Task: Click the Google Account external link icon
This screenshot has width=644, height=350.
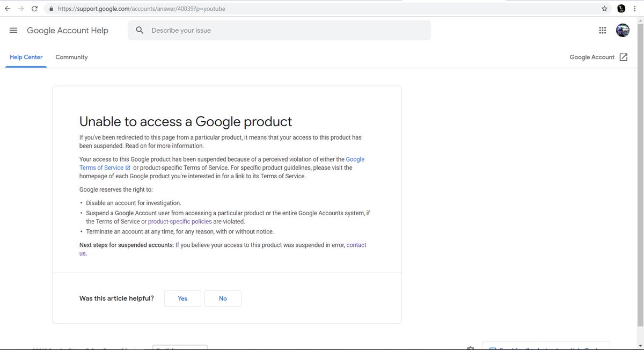Action: (624, 57)
